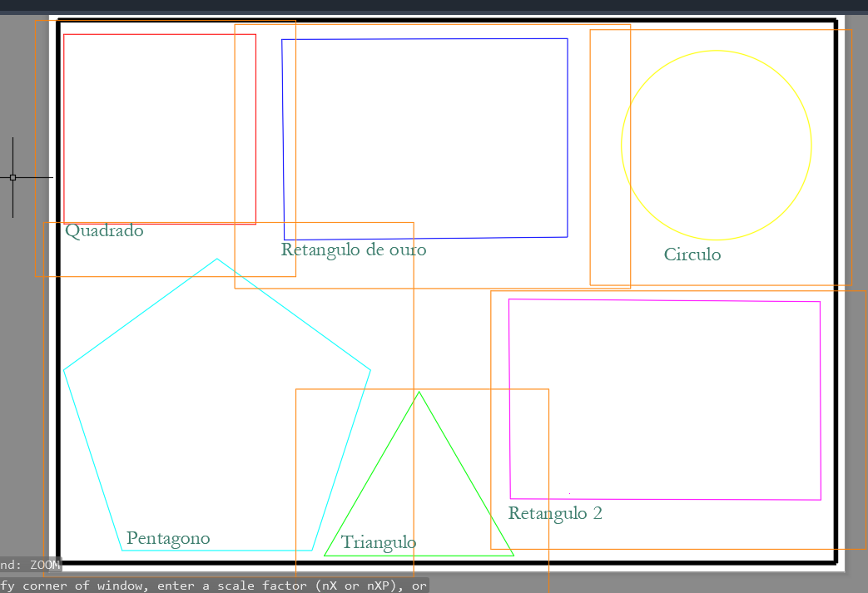Click the green triangle outline
This screenshot has height=593, width=868.
pyautogui.click(x=466, y=473)
